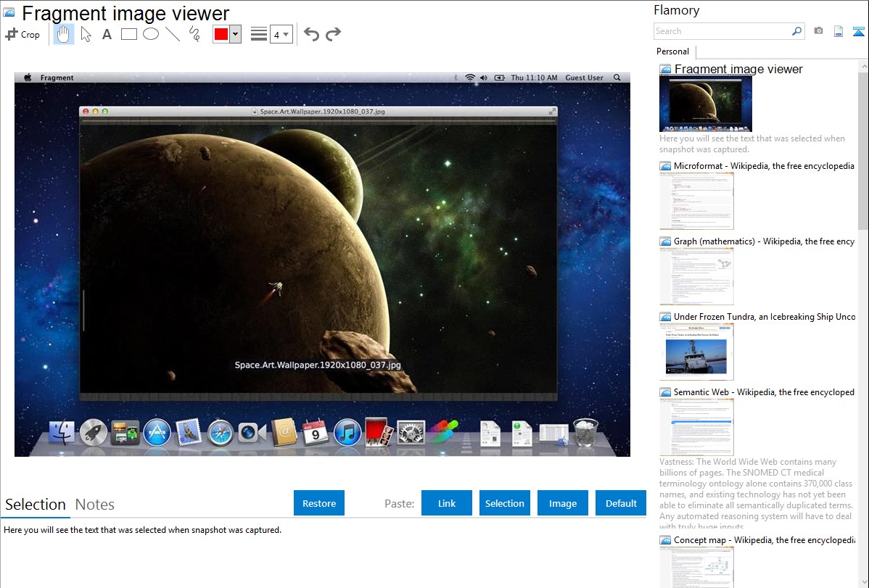
Task: Click the document page icon in Flamory
Action: pos(839,31)
